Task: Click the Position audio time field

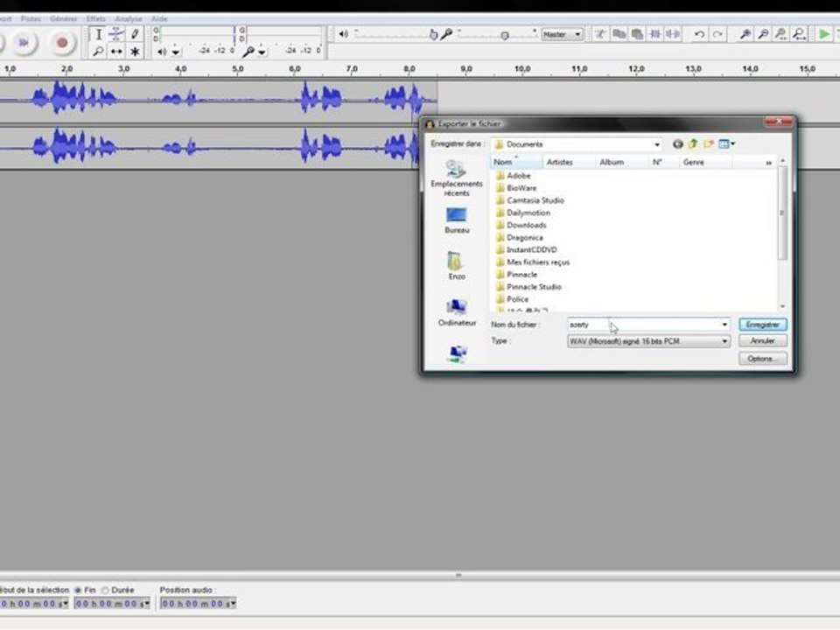Action: click(x=199, y=604)
